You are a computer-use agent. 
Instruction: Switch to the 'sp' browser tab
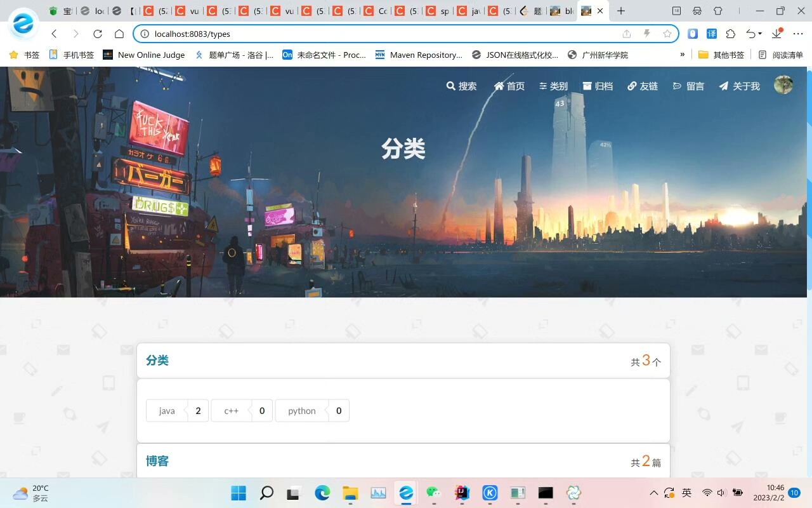(439, 11)
